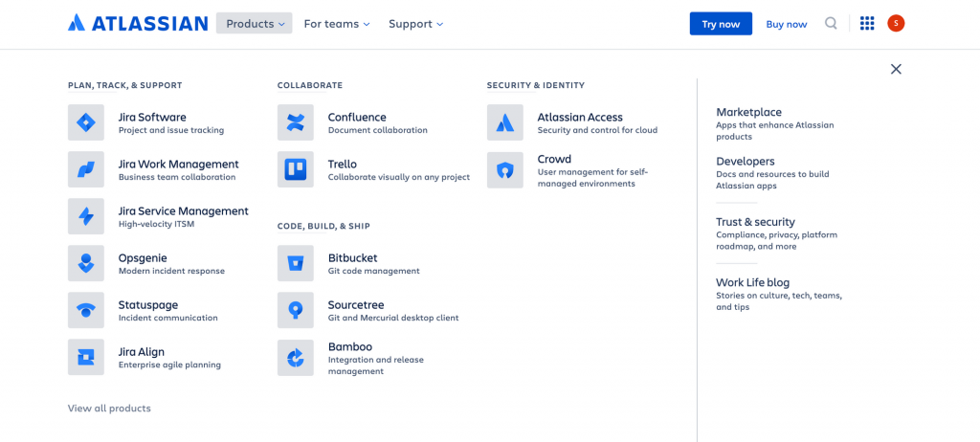Screen dimensions: 980x442
Task: Click 'Security and control for cloud' text
Action: click(597, 131)
